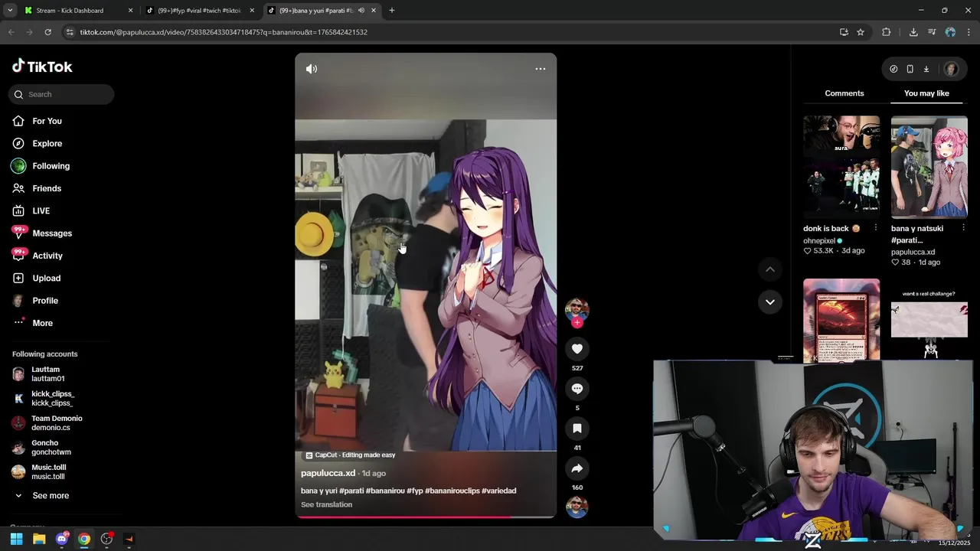Screen dimensions: 980x551
Task: Open Discord from the taskbar
Action: click(62, 539)
